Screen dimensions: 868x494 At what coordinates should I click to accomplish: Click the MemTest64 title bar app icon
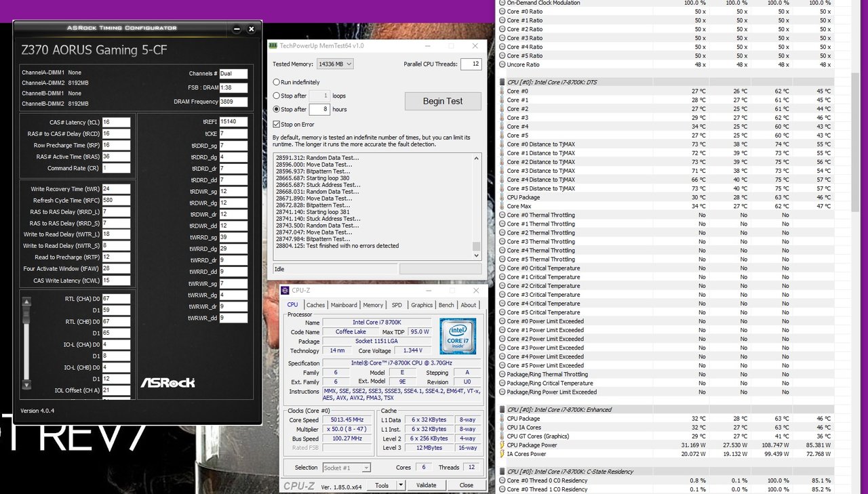(273, 45)
